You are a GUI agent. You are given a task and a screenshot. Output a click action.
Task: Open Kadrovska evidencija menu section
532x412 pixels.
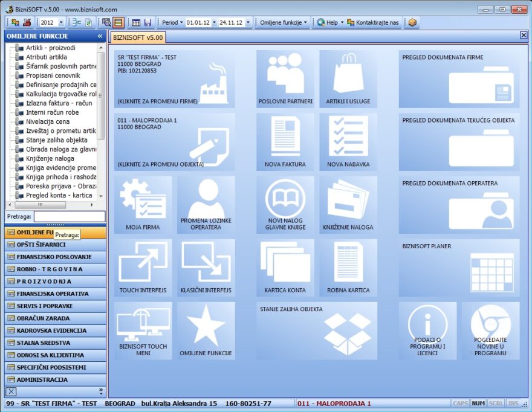point(55,330)
